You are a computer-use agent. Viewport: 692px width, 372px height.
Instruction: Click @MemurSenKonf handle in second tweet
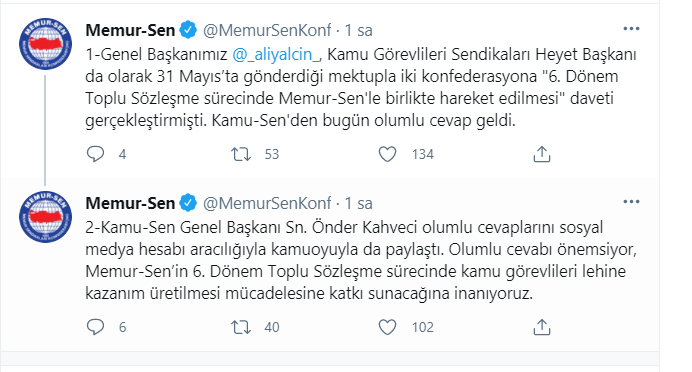(267, 203)
